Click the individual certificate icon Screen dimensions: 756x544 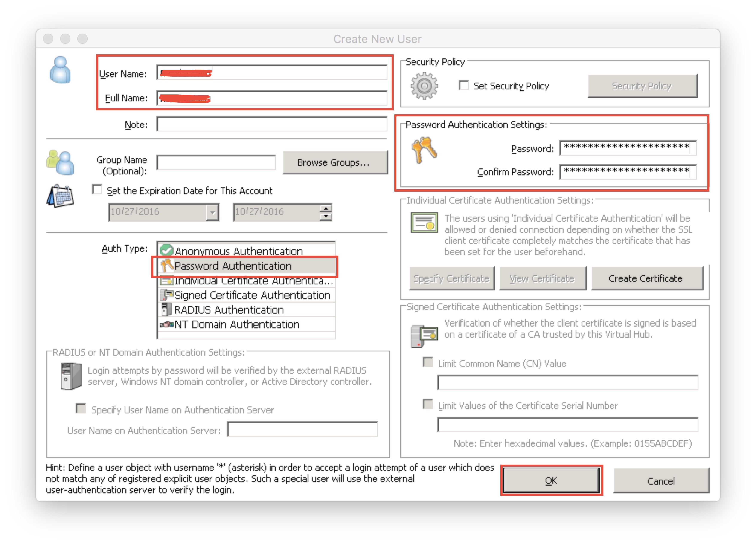click(424, 223)
